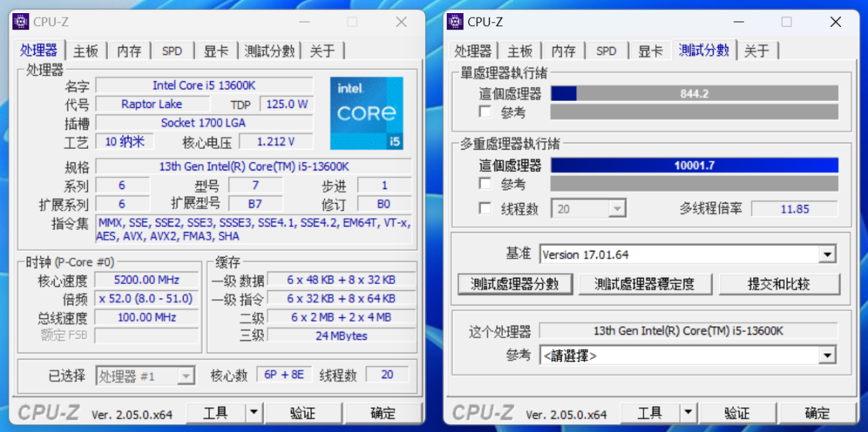The height and width of the screenshot is (432, 868).
Task: Click the 插槽 Socket 1700 LGA value
Action: coord(204,123)
